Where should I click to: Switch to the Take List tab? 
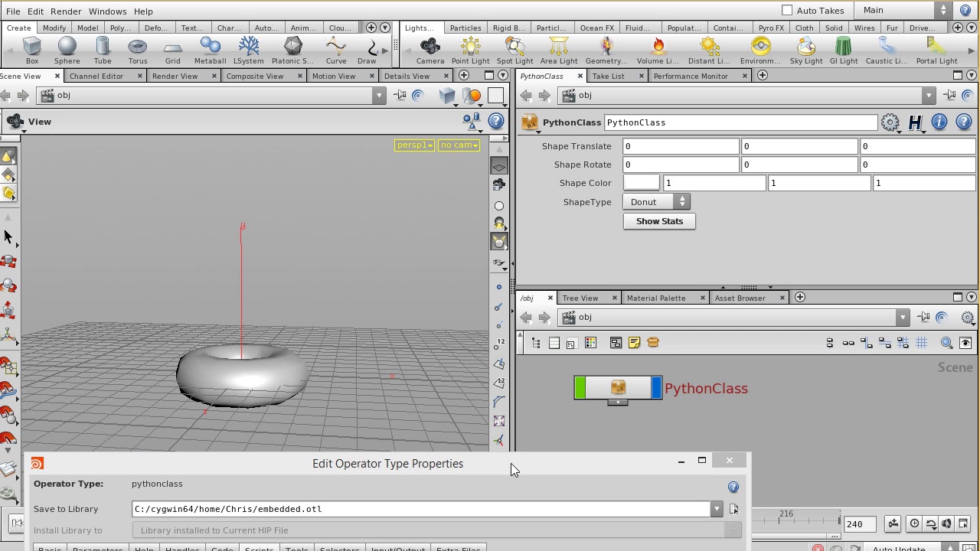tap(608, 77)
